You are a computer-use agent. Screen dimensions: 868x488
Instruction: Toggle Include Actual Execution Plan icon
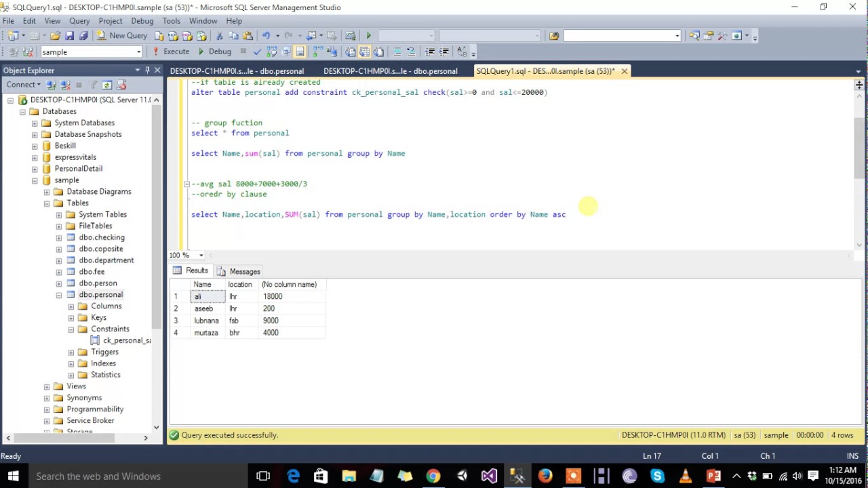317,52
